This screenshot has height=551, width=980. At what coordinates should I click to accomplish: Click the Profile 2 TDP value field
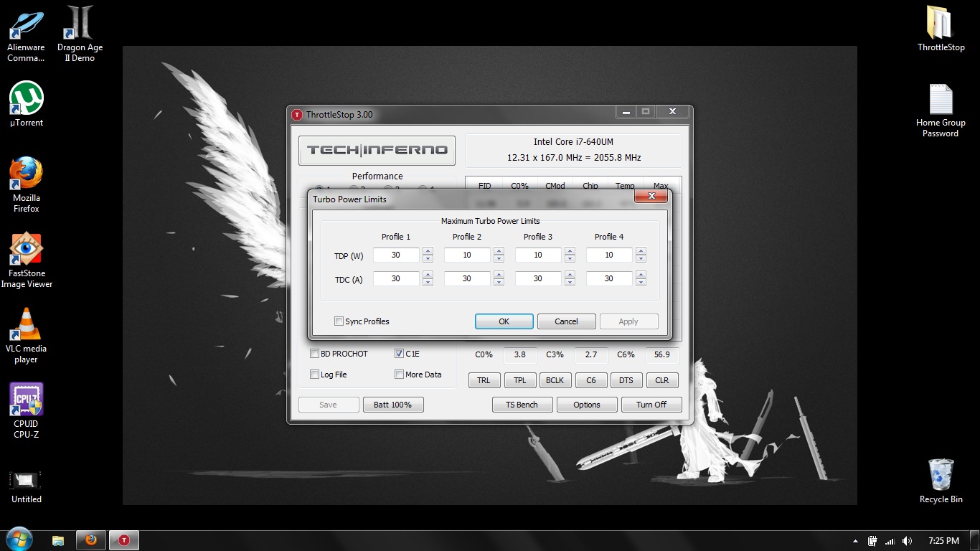467,255
